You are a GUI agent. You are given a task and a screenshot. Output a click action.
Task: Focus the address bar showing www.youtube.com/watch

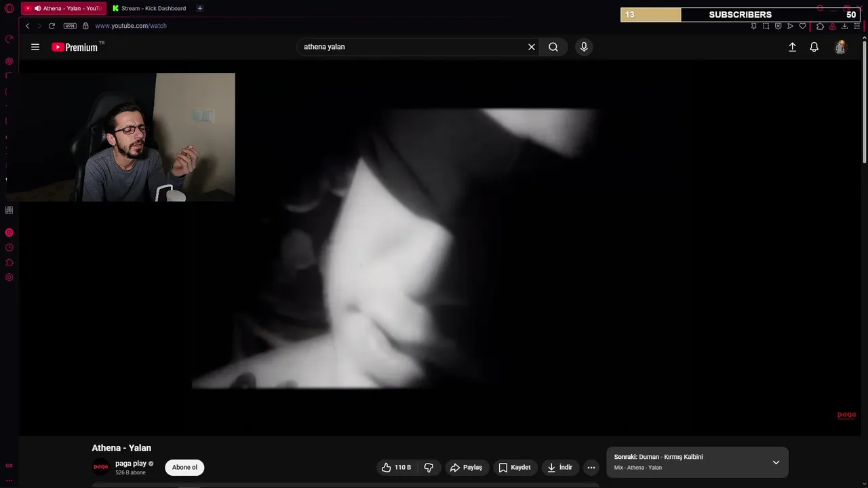coord(131,26)
